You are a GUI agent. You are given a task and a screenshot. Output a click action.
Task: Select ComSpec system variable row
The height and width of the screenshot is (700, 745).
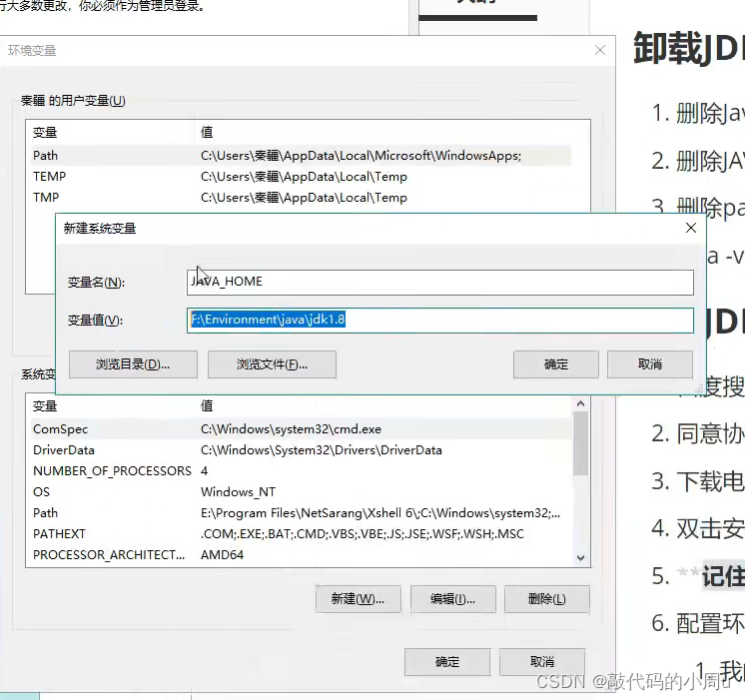[302, 429]
